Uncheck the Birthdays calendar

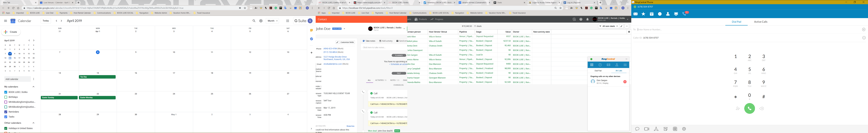pyautogui.click(x=5, y=97)
